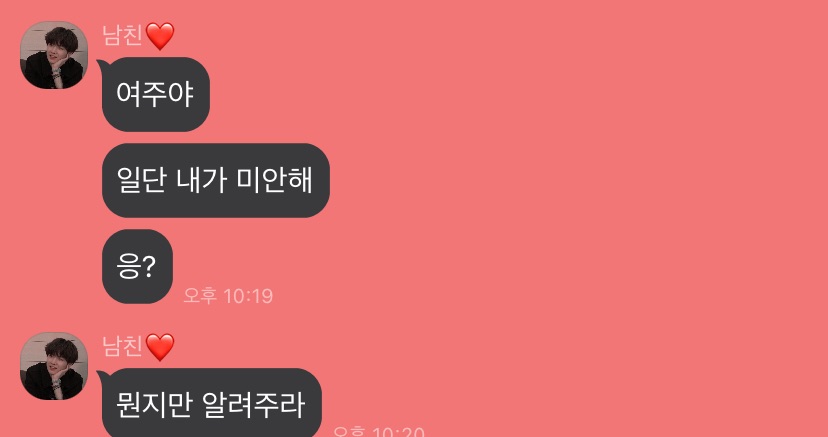
Task: Select the sender name 남친 above 여주야
Action: 123,35
